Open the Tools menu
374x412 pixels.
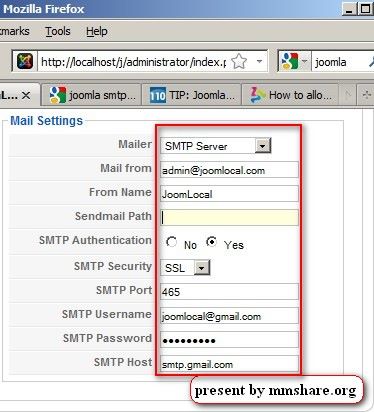[58, 31]
